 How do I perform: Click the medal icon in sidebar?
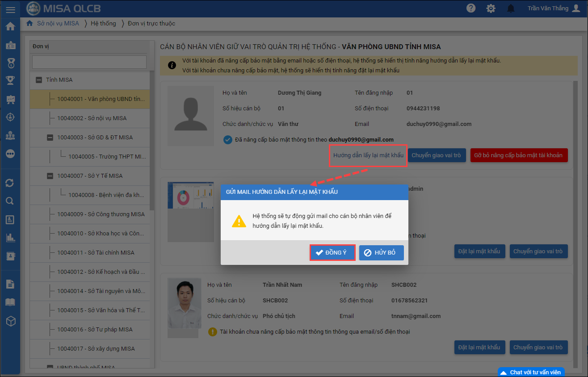(x=10, y=63)
